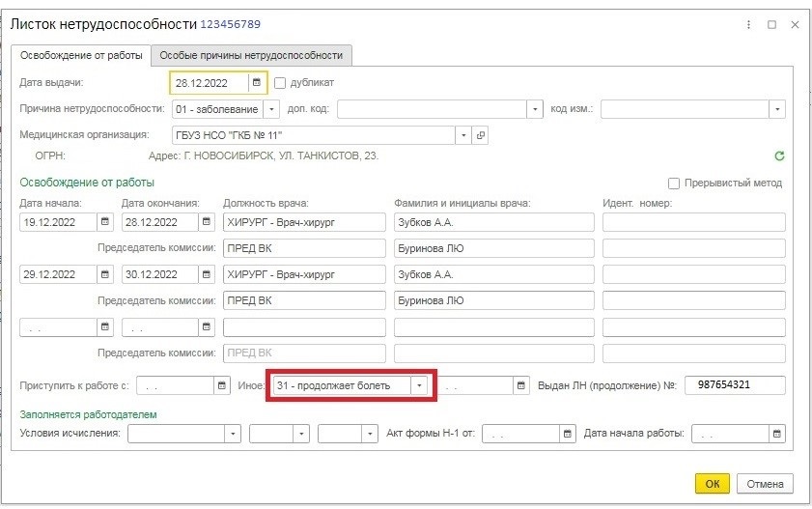Image resolution: width=812 pixels, height=509 pixels.
Task: Open calendar for 30.12.2022 end date
Action: coord(207,274)
